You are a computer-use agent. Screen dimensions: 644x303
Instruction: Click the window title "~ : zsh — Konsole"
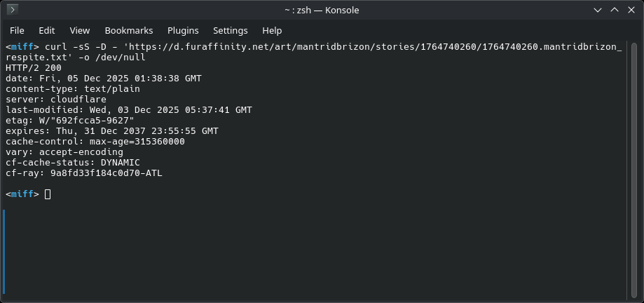tap(322, 10)
